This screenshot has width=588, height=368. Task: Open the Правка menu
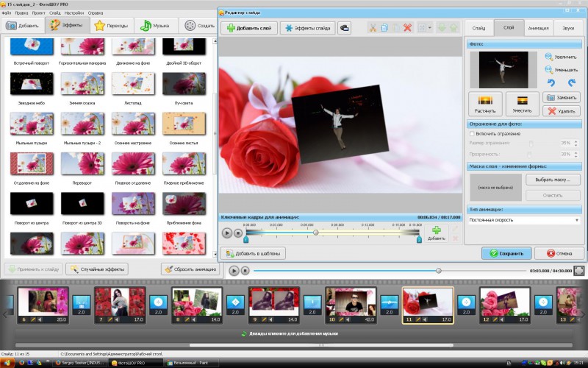(21, 13)
